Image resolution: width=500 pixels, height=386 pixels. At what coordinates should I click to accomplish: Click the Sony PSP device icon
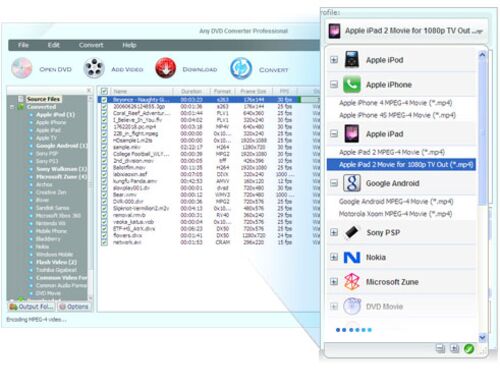coord(352,232)
